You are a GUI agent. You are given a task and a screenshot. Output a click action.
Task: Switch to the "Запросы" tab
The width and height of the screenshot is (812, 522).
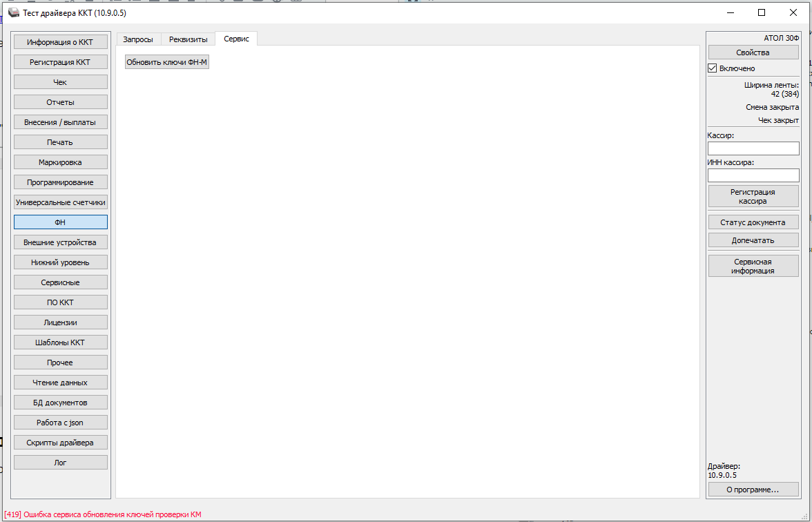pos(138,39)
